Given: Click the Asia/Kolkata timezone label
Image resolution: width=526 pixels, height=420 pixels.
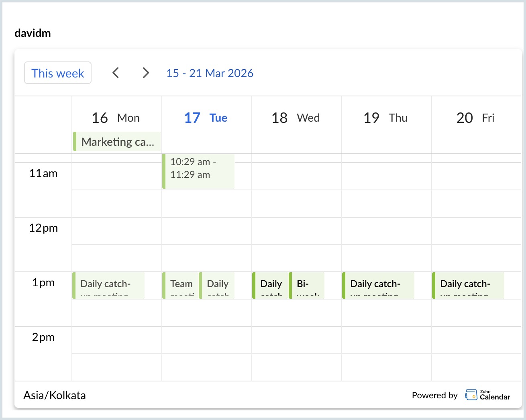Looking at the screenshot, I should pos(54,395).
